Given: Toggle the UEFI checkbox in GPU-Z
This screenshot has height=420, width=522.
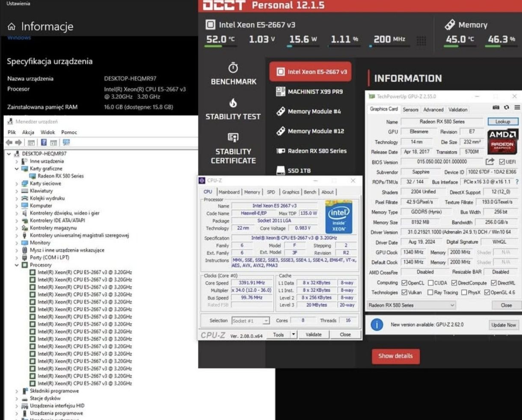Looking at the screenshot, I should pyautogui.click(x=502, y=162).
